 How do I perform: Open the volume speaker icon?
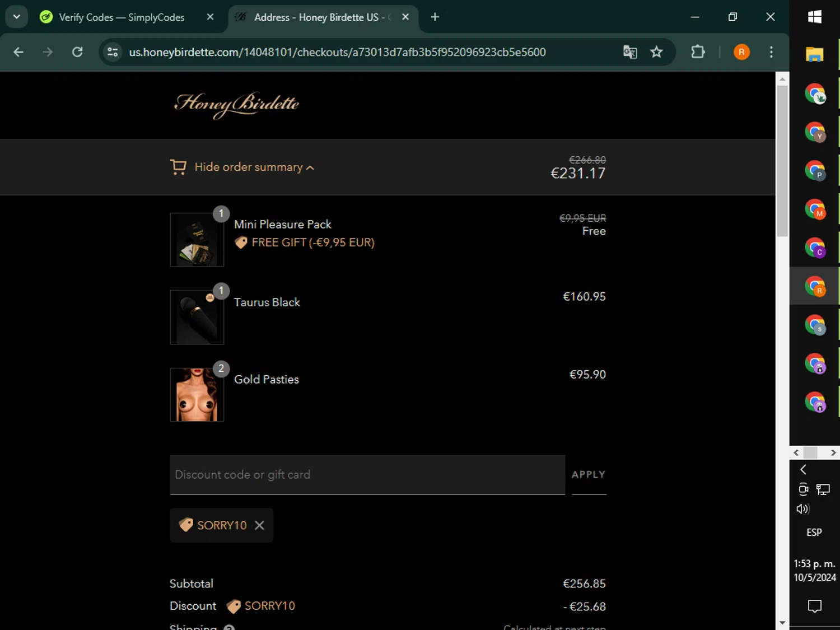802,508
